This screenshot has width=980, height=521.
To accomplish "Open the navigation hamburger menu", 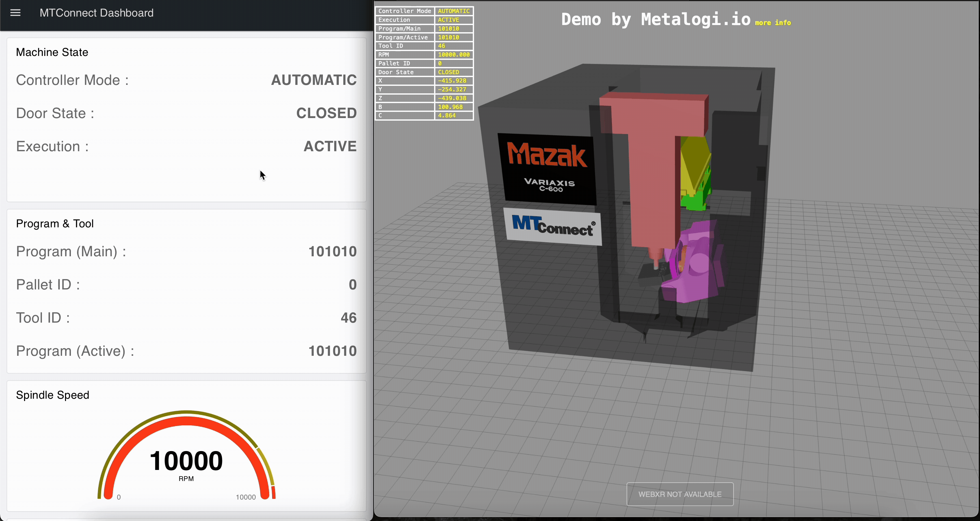I will click(x=15, y=13).
